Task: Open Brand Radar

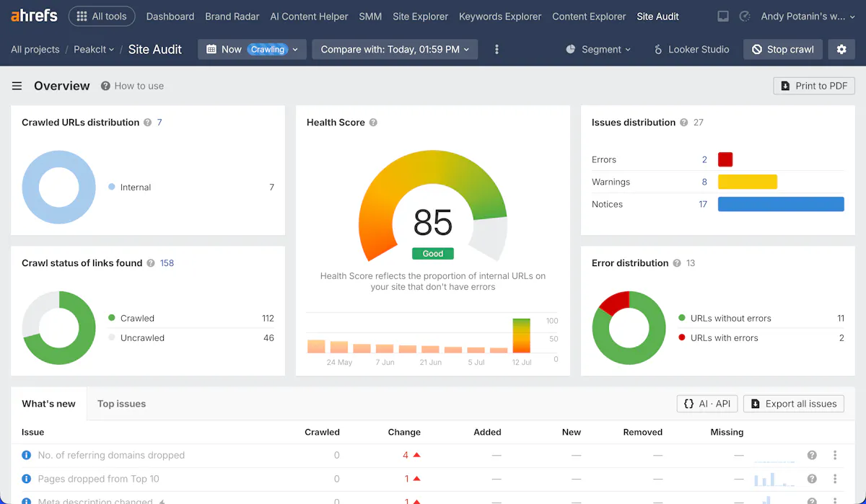Action: (x=232, y=16)
